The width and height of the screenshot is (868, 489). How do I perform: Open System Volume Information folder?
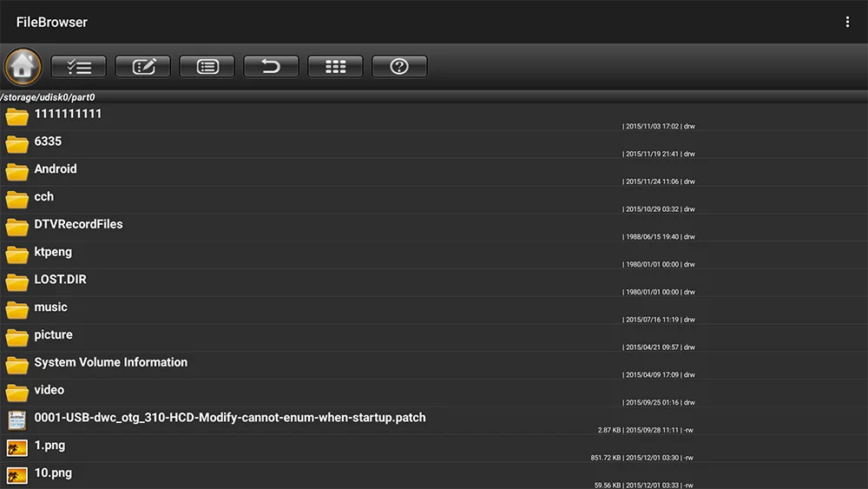click(434, 366)
